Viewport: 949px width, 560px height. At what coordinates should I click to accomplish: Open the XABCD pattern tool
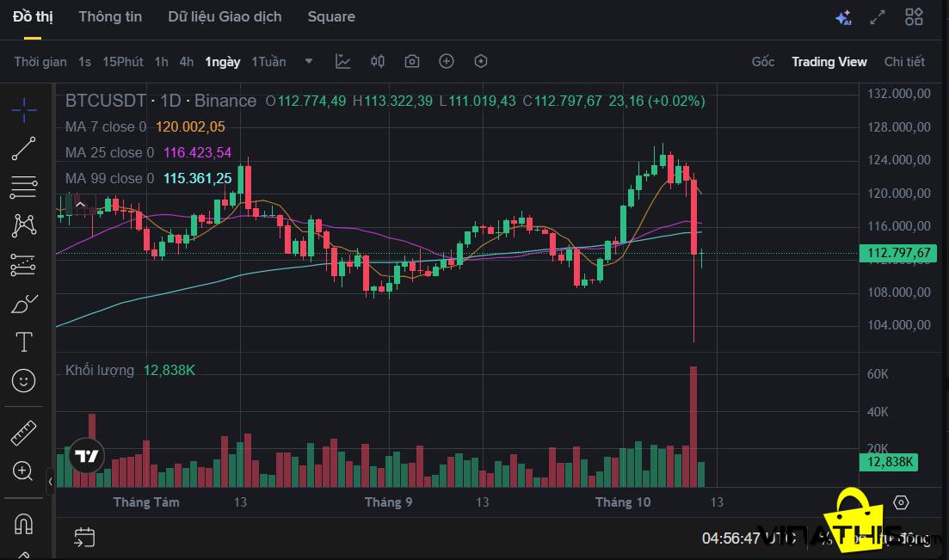click(x=23, y=225)
